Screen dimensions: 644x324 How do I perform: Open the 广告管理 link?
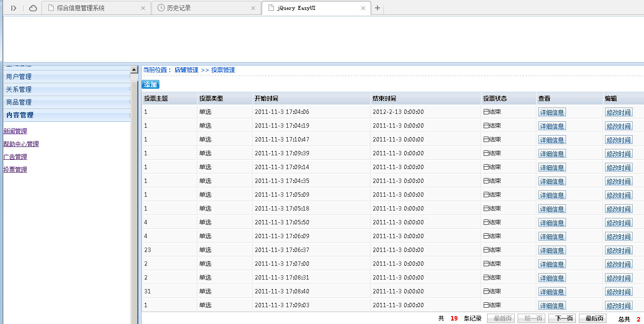point(15,157)
